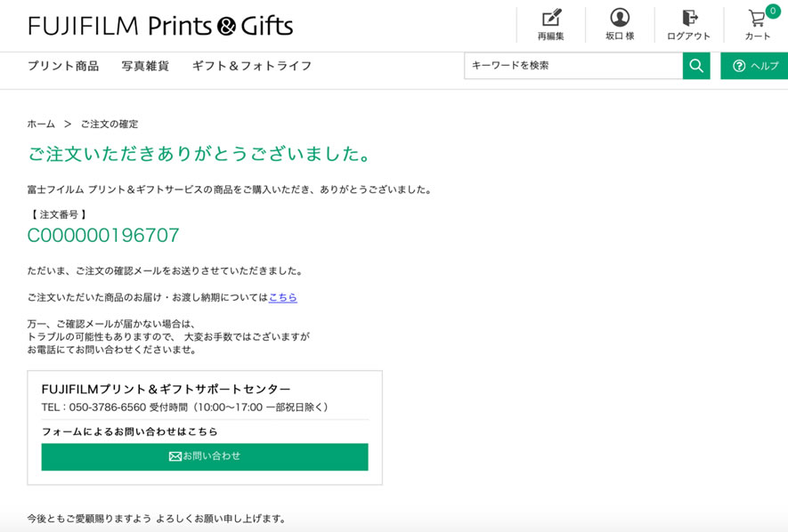The width and height of the screenshot is (788, 532).
Task: Click the question mark ヘルプ icon
Action: click(x=739, y=66)
